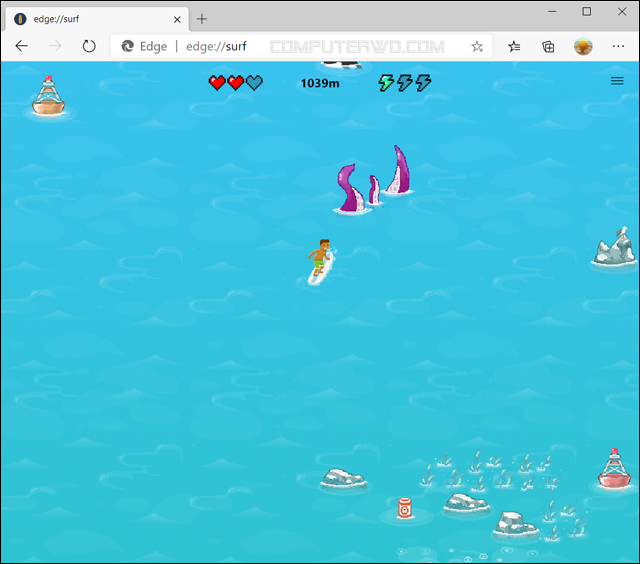640x564 pixels.
Task: Click the rock left of orange barrel
Action: (344, 479)
